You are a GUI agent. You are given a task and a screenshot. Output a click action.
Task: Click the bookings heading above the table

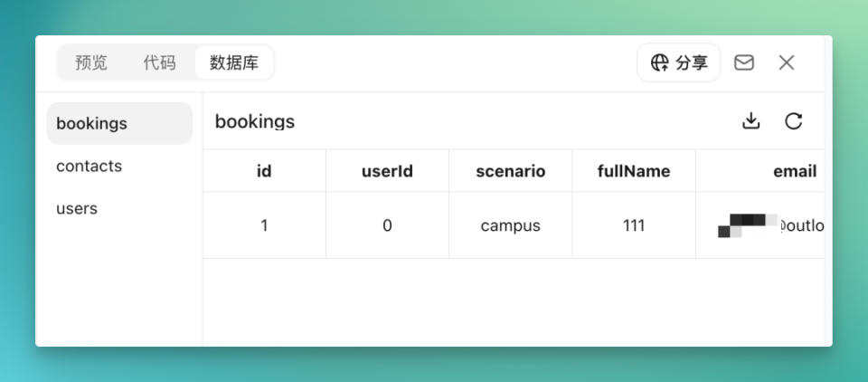click(x=255, y=121)
